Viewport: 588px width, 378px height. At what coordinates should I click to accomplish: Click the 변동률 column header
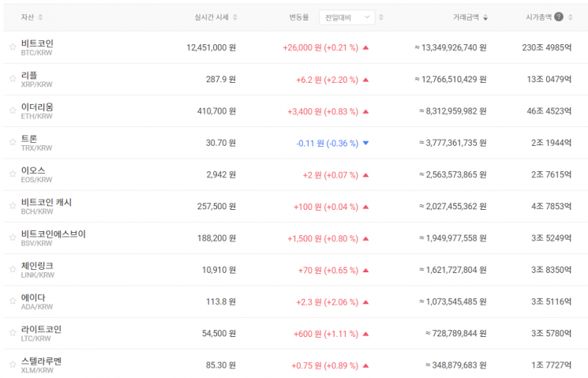[299, 17]
